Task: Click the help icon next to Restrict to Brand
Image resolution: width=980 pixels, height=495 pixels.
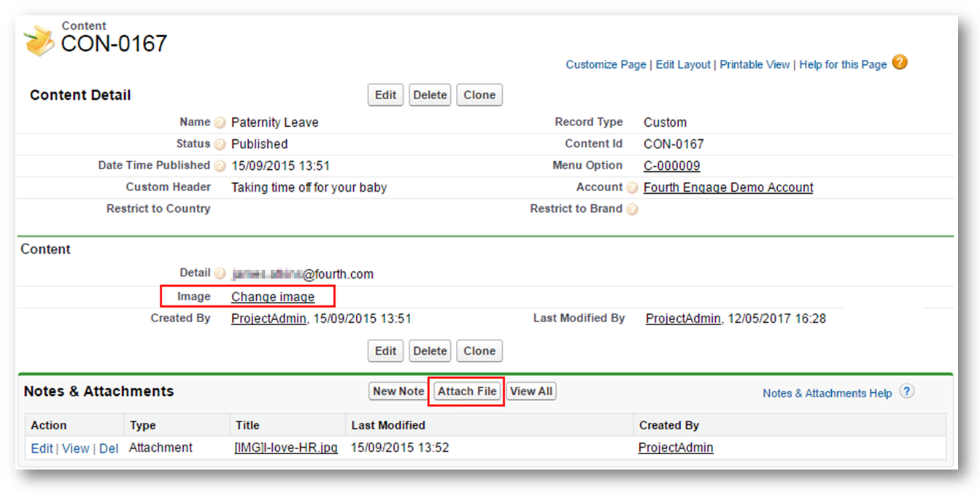Action: point(632,209)
